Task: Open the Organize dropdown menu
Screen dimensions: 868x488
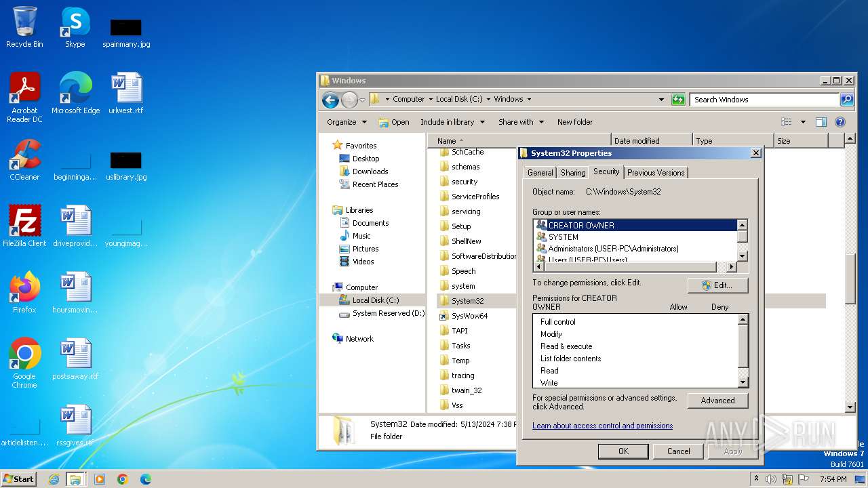Action: click(x=347, y=122)
